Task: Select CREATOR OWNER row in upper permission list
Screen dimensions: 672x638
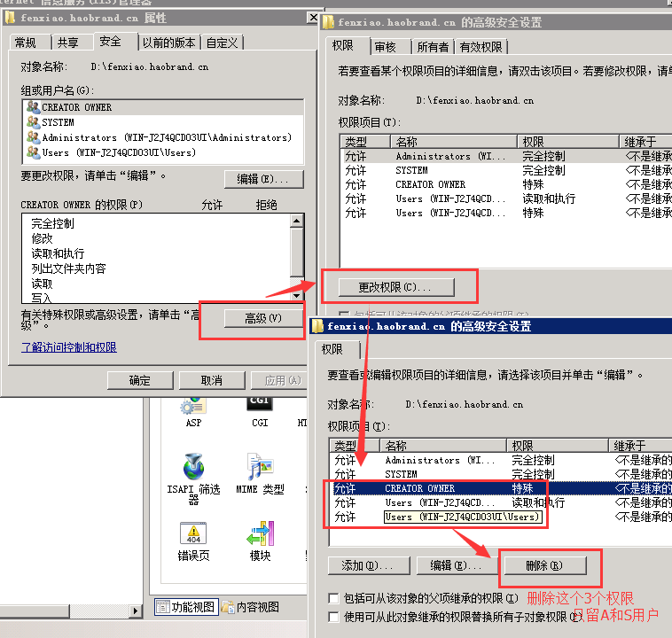Action: [506, 184]
